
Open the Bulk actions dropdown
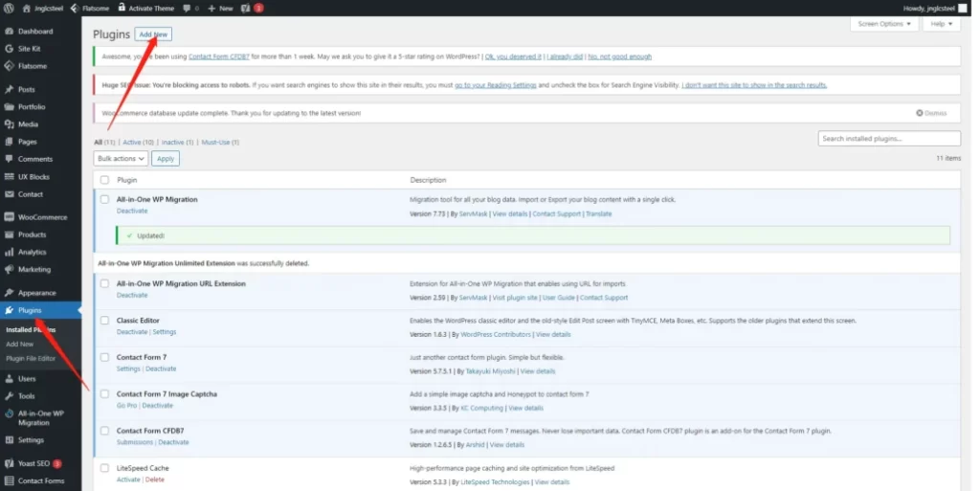[121, 159]
